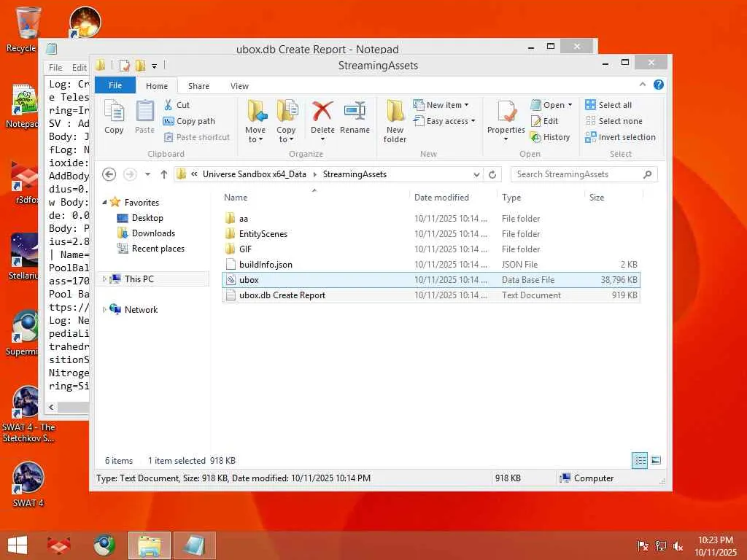Click the quick access New folder icon in title bar
This screenshot has height=560, width=747.
(141, 66)
